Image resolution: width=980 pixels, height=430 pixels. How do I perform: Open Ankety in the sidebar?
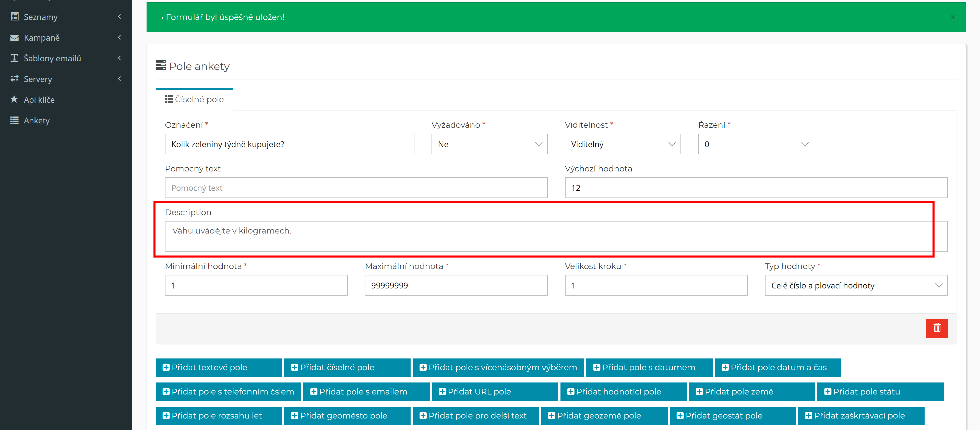coord(37,121)
